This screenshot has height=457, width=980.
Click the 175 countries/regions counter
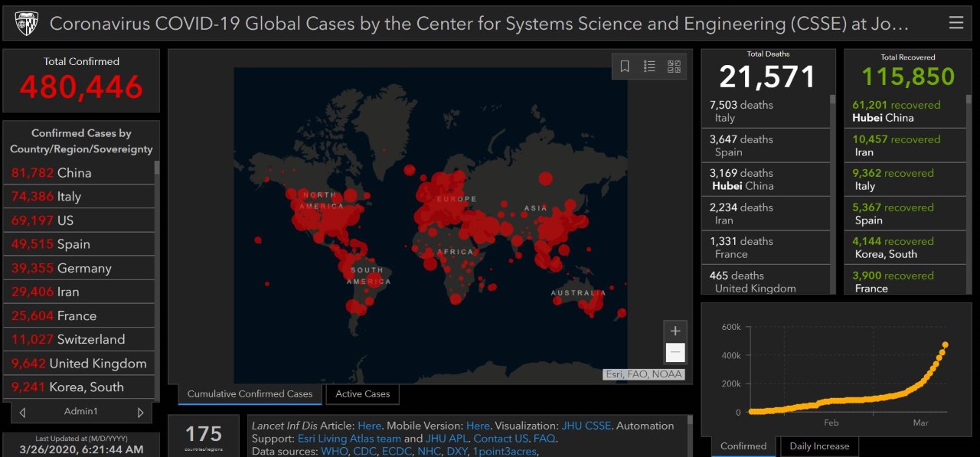click(204, 435)
